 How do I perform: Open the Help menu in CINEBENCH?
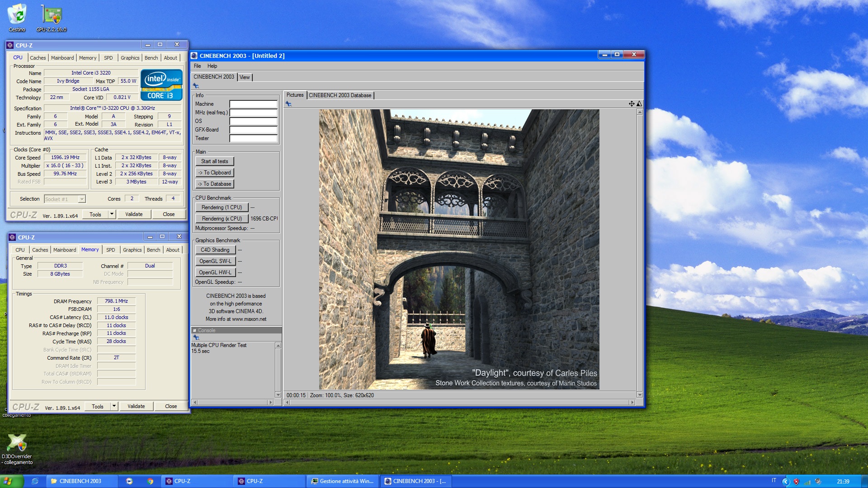coord(212,66)
